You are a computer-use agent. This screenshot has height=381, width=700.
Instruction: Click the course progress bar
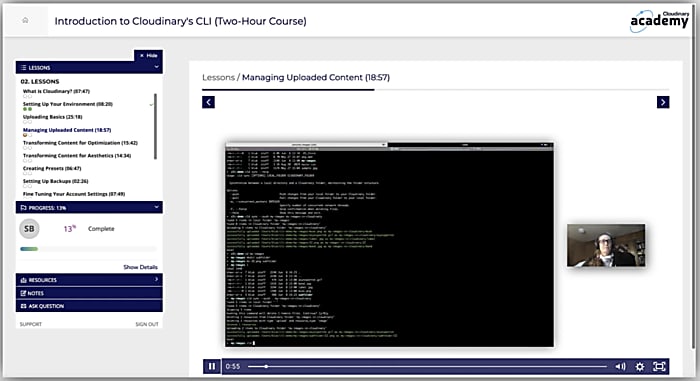tap(88, 249)
